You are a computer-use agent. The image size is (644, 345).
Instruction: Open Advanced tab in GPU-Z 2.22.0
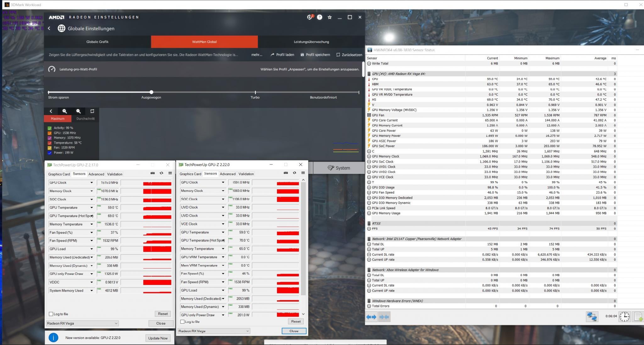click(227, 174)
